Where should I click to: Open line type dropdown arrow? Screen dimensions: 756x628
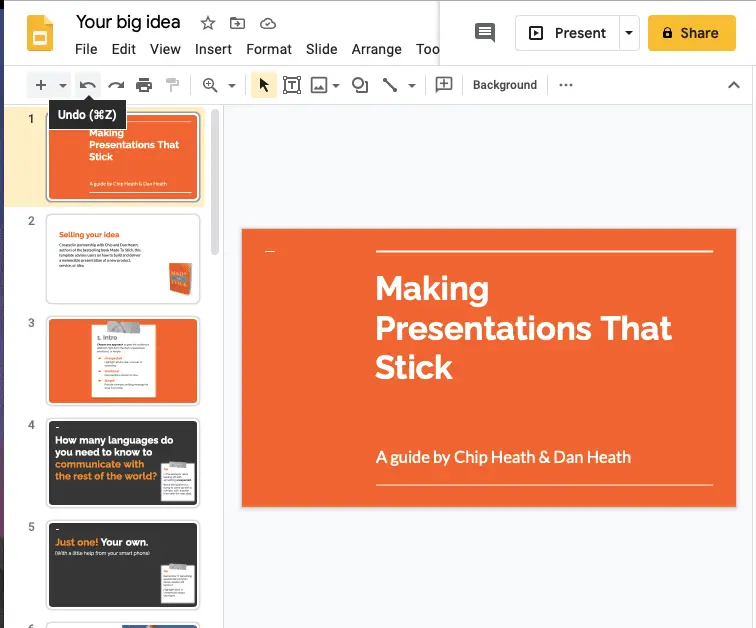coord(412,86)
